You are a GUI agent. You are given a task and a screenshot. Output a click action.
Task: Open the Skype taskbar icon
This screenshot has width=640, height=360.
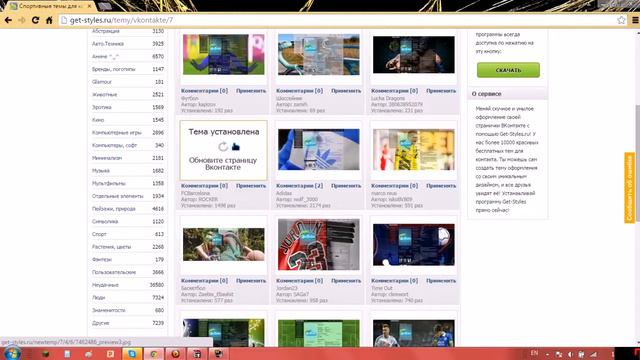point(132,354)
